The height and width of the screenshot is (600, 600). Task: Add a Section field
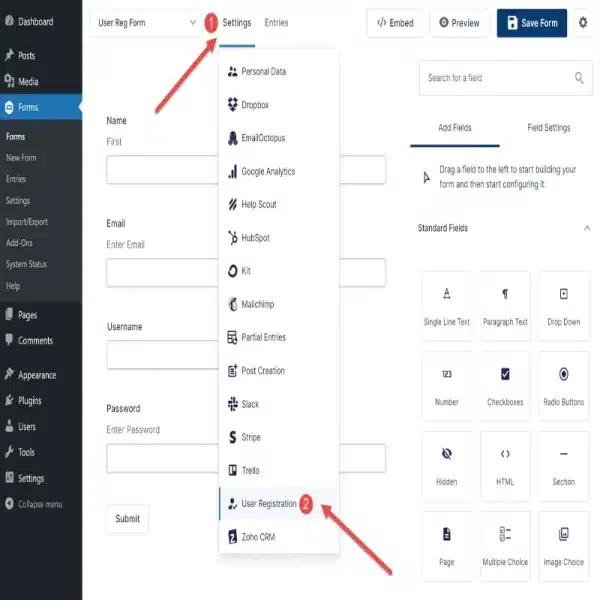(564, 466)
